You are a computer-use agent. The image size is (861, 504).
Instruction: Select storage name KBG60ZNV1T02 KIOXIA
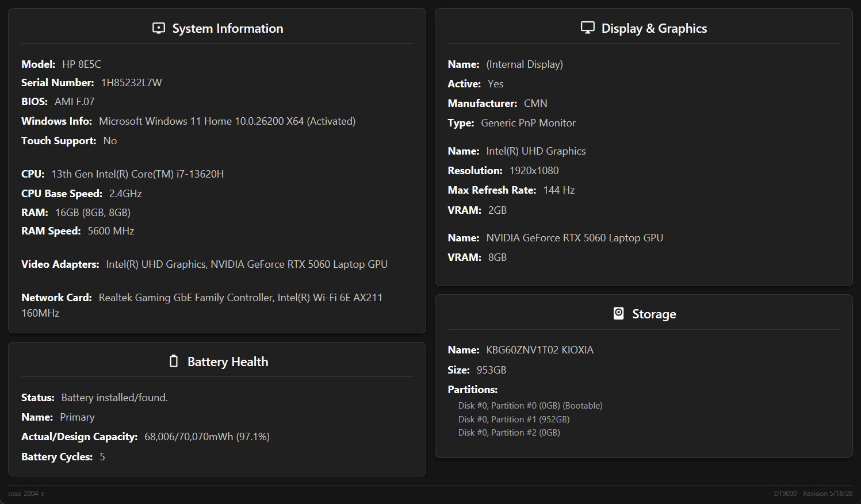[540, 350]
